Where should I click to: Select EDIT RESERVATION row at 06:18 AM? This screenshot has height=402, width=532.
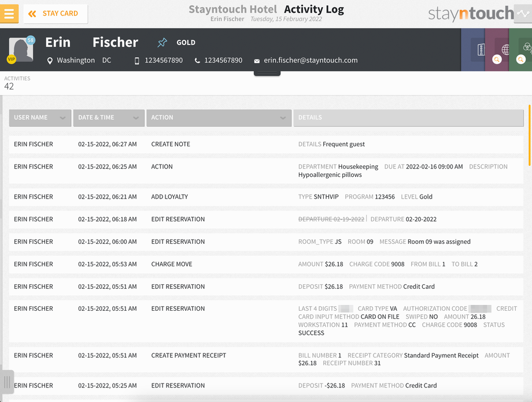click(x=266, y=219)
